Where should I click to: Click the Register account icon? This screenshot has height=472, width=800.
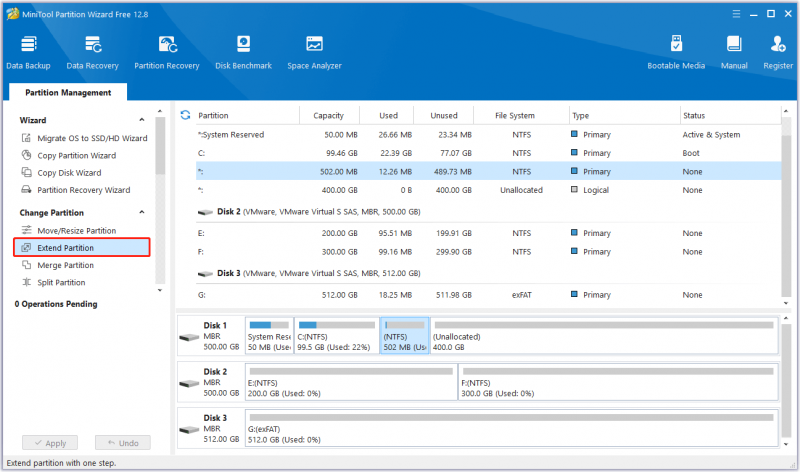(778, 53)
